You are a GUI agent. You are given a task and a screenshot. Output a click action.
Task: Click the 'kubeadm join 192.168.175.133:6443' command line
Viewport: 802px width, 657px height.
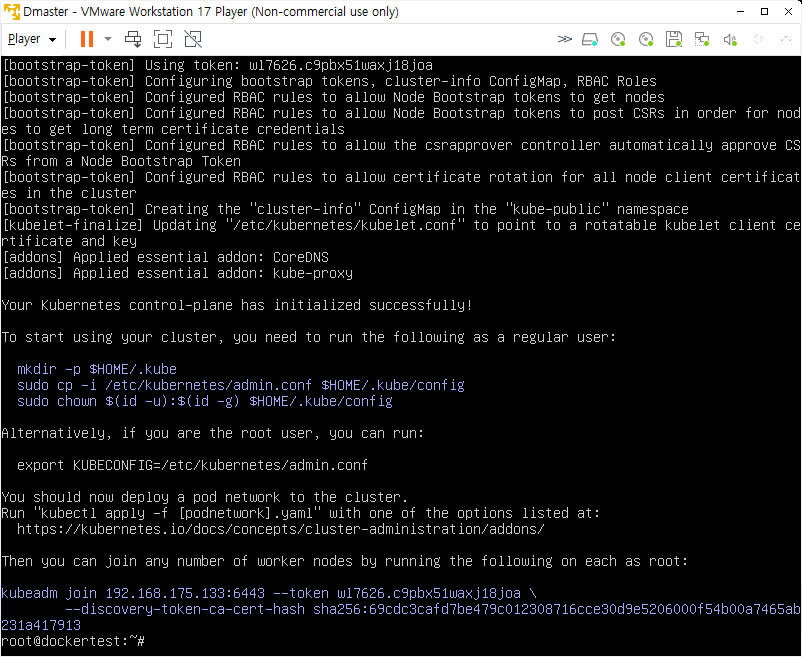click(x=269, y=593)
